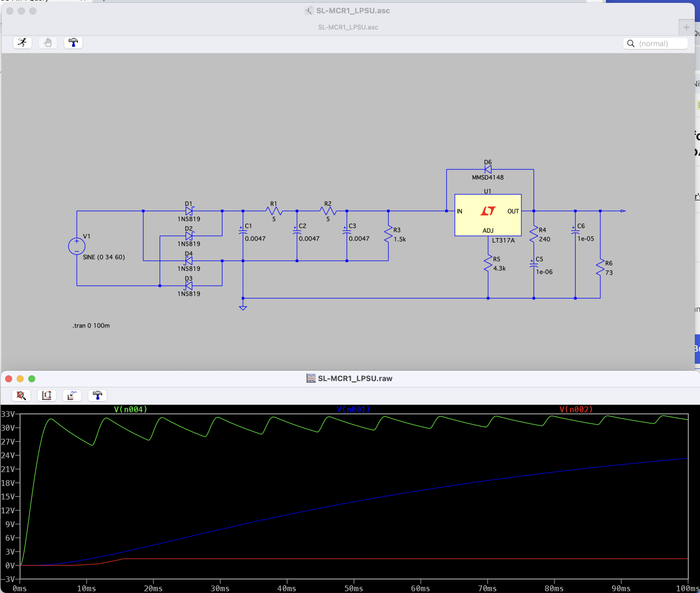Click the autorange axes icon in the waveform toolbar

pos(46,396)
